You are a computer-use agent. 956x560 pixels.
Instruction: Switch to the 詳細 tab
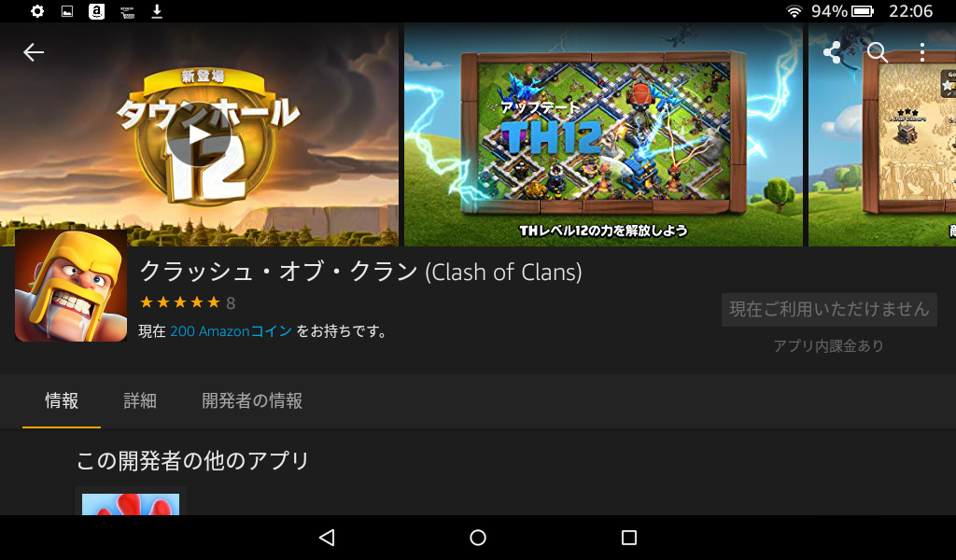click(x=140, y=401)
